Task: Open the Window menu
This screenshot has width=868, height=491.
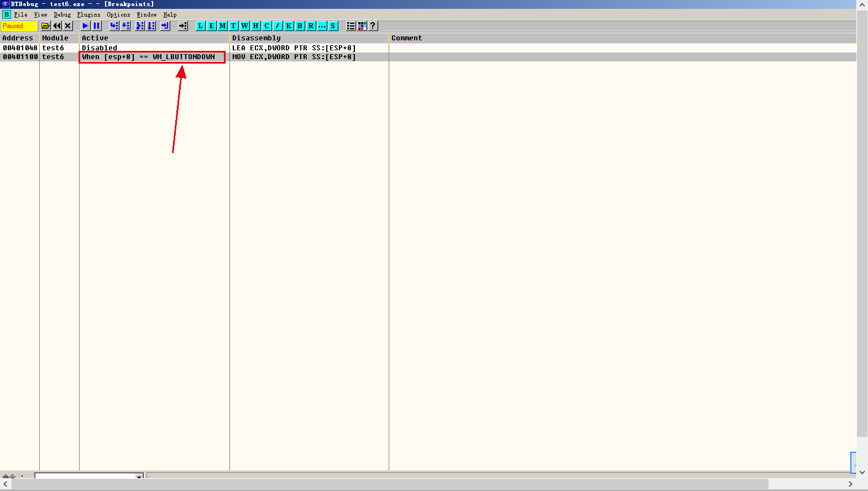Action: click(x=147, y=15)
